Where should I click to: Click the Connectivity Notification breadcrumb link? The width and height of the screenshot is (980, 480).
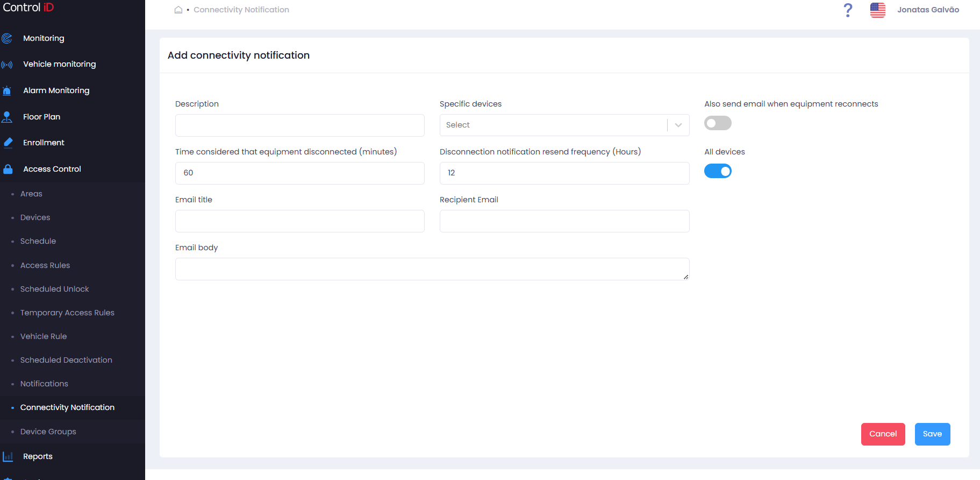click(241, 10)
